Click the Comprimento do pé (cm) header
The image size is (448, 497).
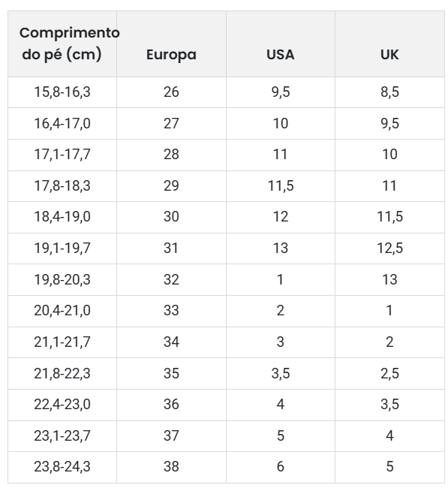tap(62, 44)
